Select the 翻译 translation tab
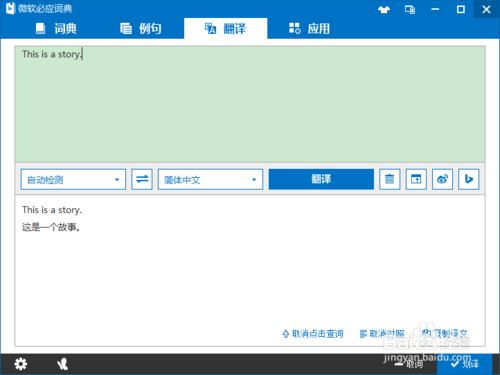Viewport: 500px width, 375px height. (225, 29)
